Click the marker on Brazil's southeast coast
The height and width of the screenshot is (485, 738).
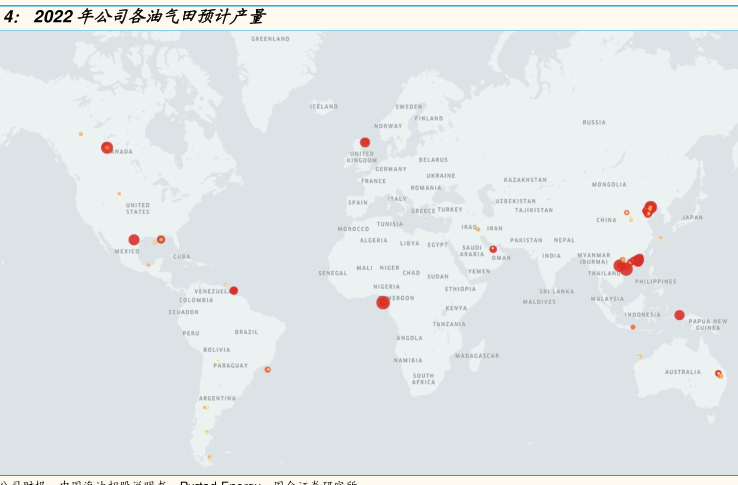tap(268, 370)
